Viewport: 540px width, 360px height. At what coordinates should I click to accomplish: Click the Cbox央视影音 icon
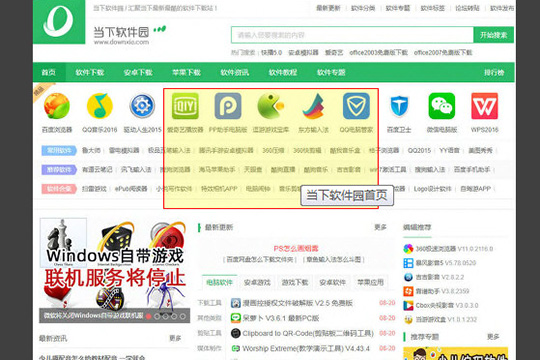pos(408,306)
